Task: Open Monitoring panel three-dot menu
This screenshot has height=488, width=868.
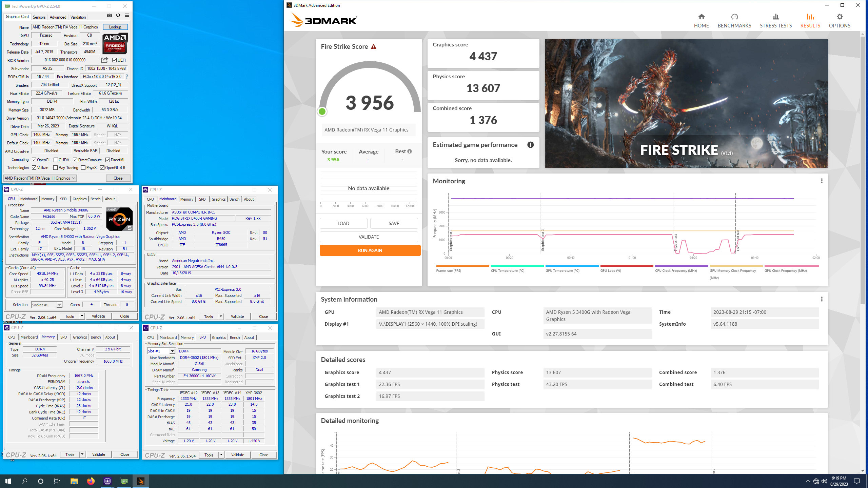Action: pos(822,181)
